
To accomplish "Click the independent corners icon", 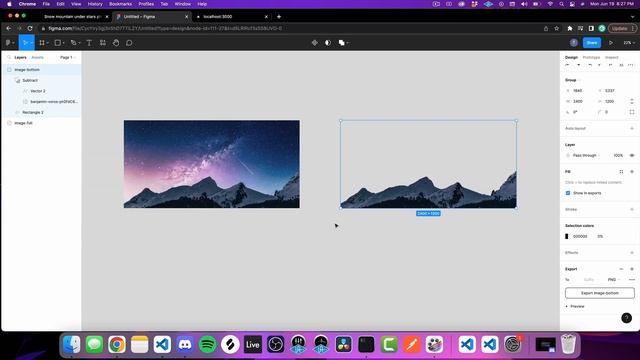I will 632,112.
